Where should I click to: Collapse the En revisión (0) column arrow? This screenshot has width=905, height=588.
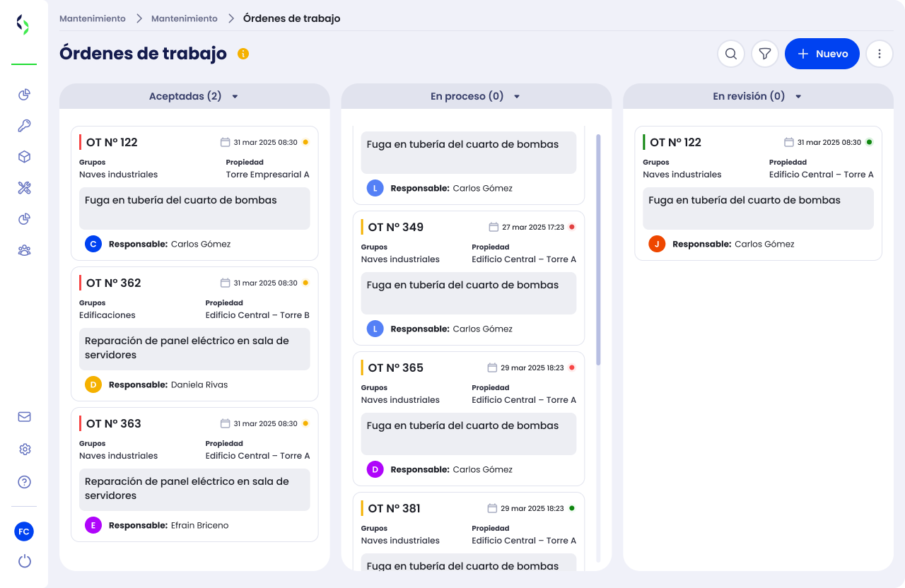click(x=798, y=97)
